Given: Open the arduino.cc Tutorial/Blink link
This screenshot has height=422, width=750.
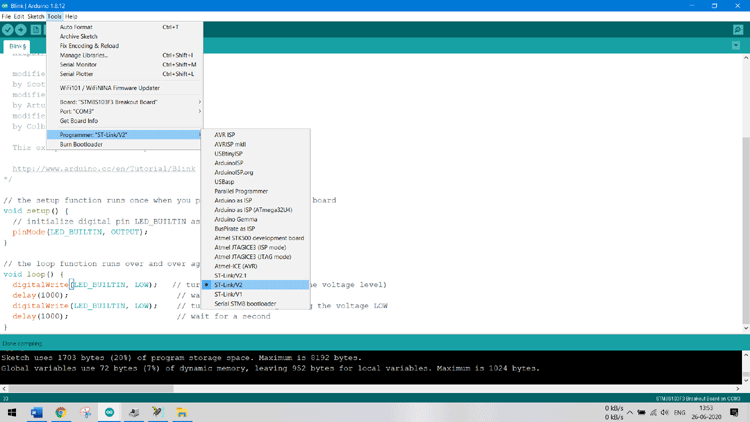Looking at the screenshot, I should 104,168.
